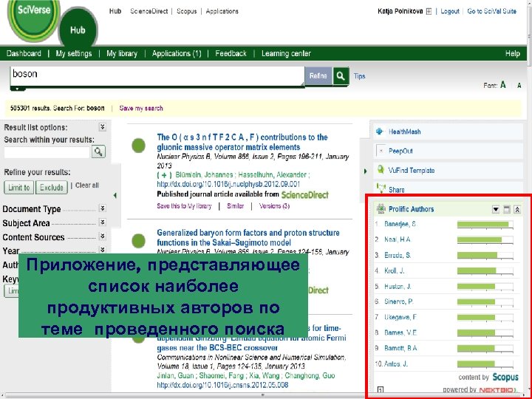
Task: Switch to Scopus top link
Action: tap(187, 11)
